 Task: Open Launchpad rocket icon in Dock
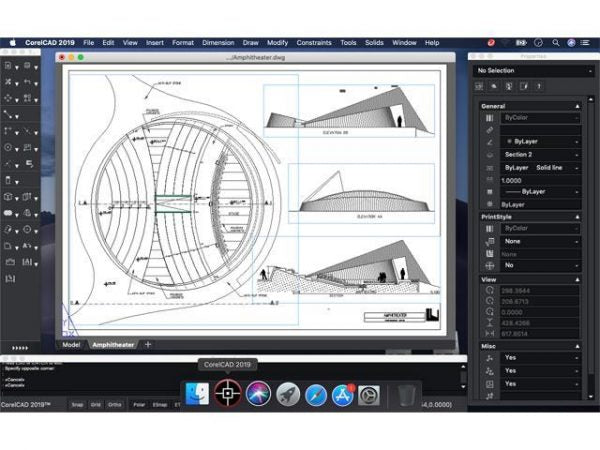click(288, 394)
